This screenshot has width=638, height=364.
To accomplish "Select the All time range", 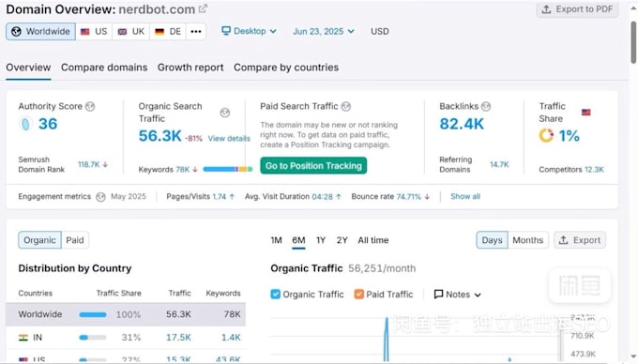I will click(x=373, y=240).
